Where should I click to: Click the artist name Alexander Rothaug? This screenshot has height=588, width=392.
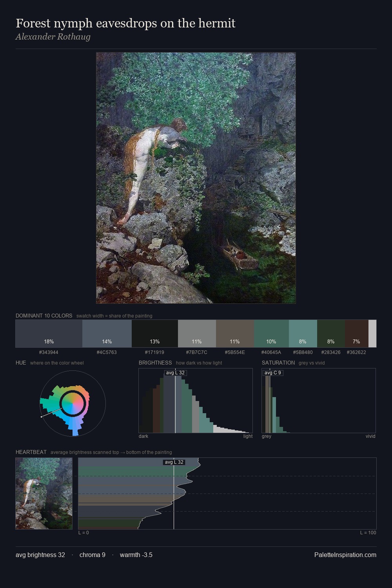(x=53, y=37)
